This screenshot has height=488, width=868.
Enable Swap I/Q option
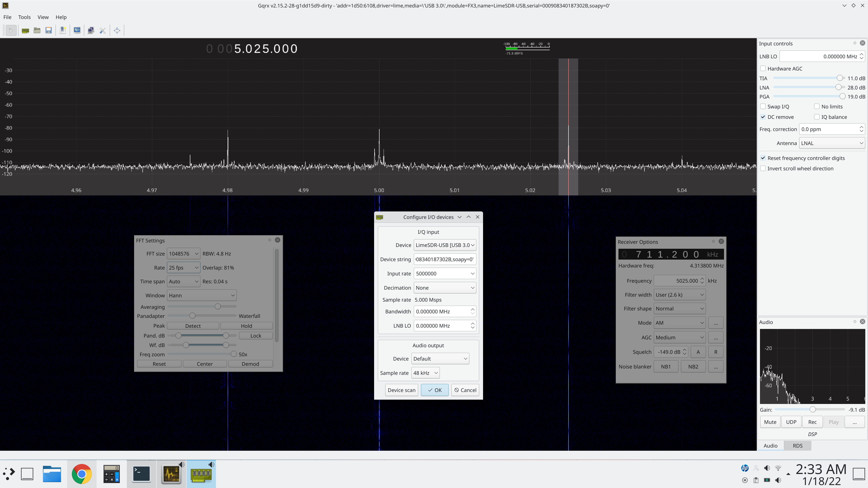pos(763,106)
